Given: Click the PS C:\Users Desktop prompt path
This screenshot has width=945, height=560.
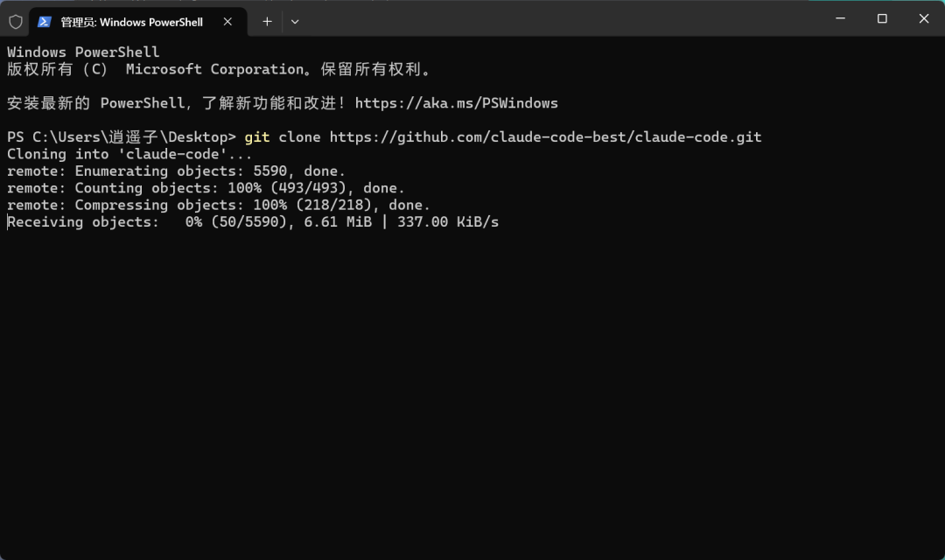Looking at the screenshot, I should pyautogui.click(x=121, y=136).
